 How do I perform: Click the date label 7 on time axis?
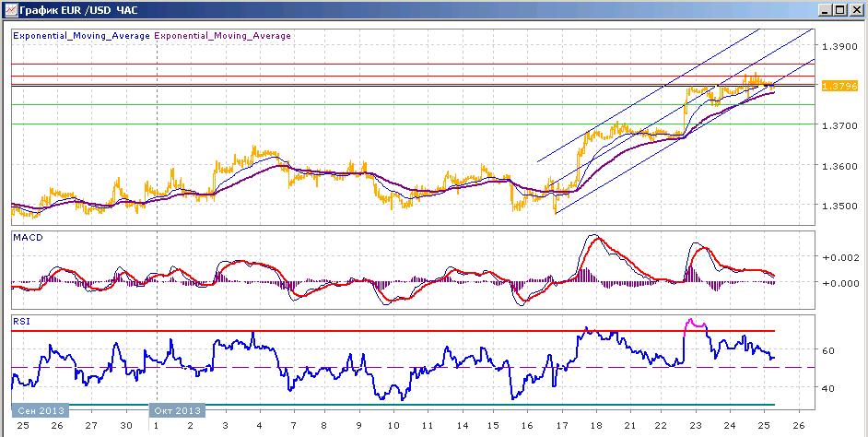click(x=292, y=426)
